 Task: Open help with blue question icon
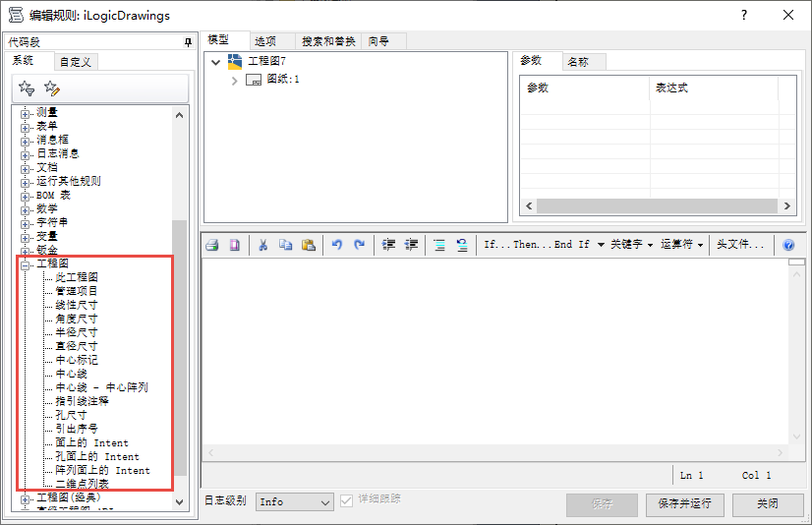(788, 245)
